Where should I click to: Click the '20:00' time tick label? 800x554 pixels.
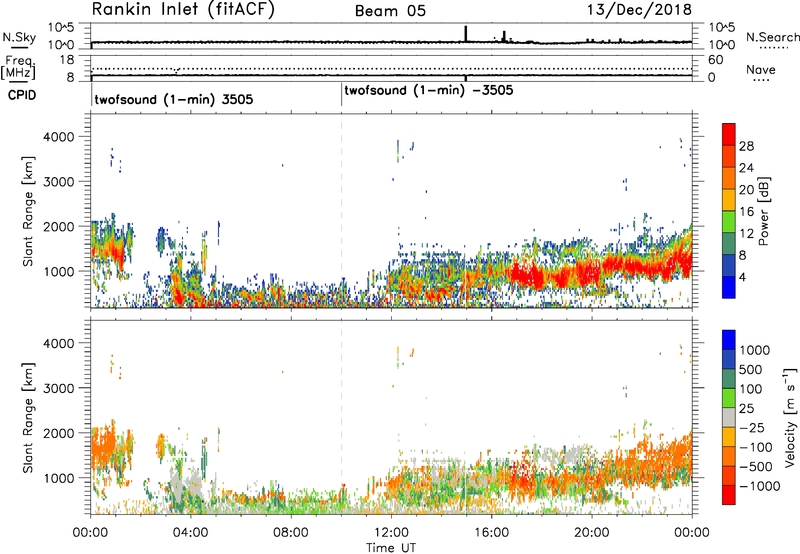pos(591,533)
